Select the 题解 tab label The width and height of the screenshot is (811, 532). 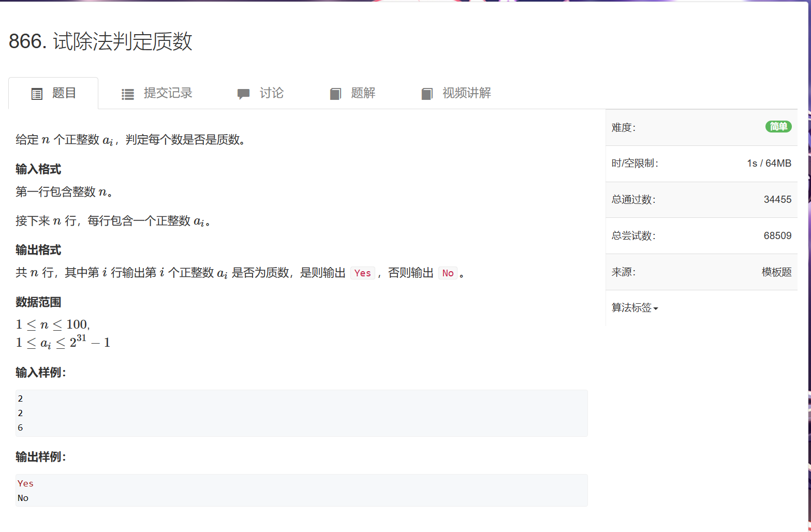coord(363,93)
